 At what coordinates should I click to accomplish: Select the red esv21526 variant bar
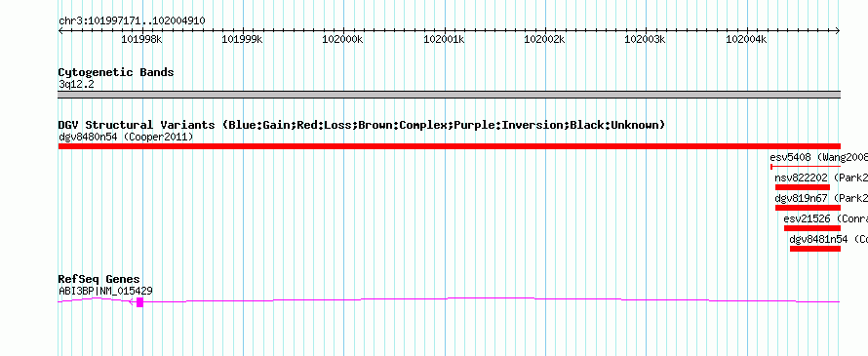click(812, 228)
